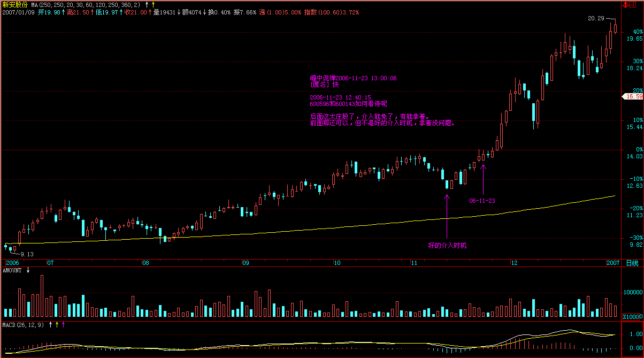Click the white down arrow beside AMOUNT
The width and height of the screenshot is (644, 358).
tap(28, 270)
